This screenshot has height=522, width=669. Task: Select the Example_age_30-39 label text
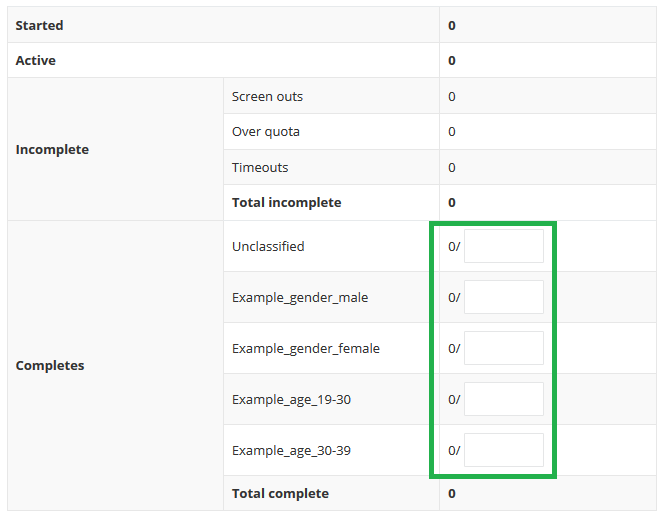(291, 451)
